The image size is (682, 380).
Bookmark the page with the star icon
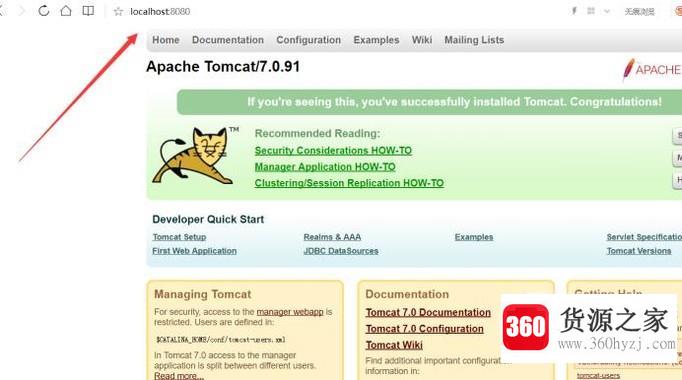point(118,12)
